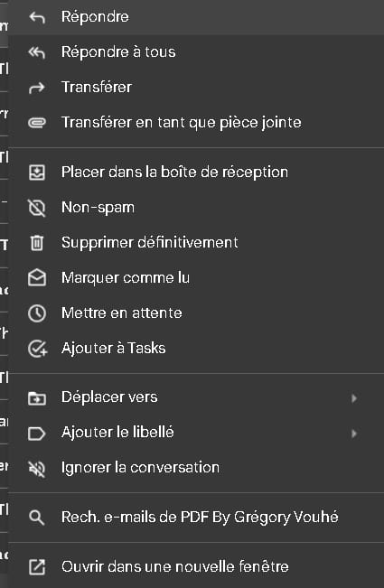Screen dimensions: 384x588
Task: Click the reply-all double arrow icon
Action: click(37, 52)
